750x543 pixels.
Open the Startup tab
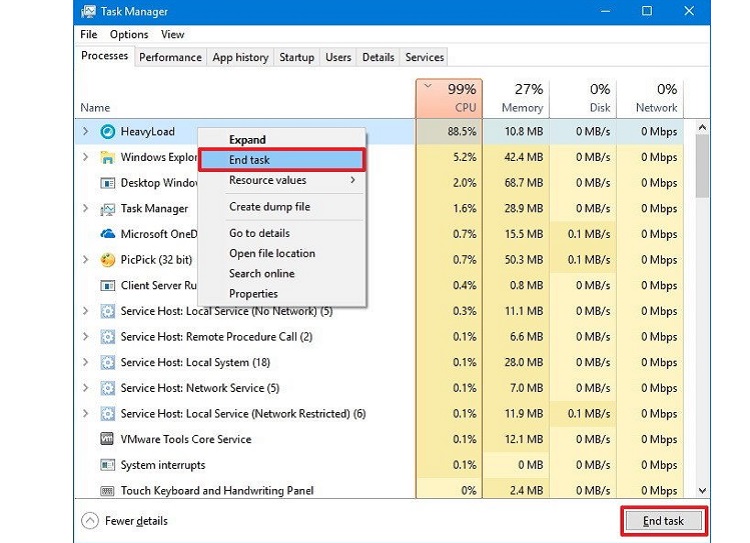coord(296,57)
